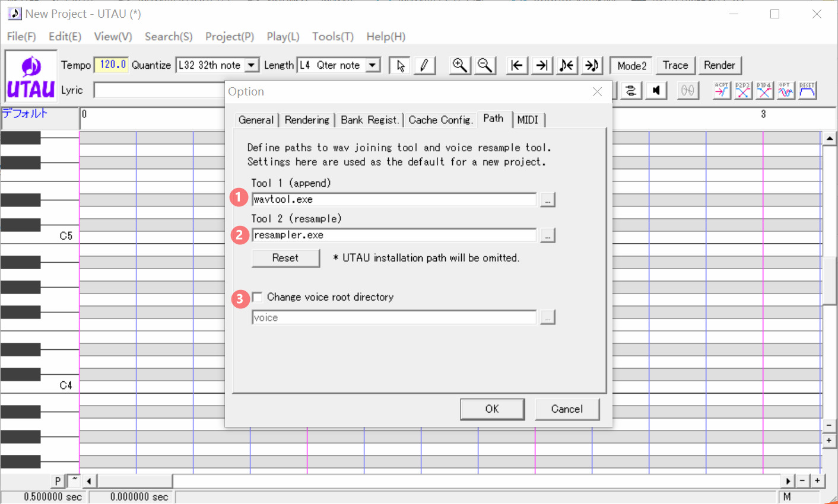Click the horizontal scroll left arrow
Viewport: 838px width, 504px height.
(x=89, y=481)
